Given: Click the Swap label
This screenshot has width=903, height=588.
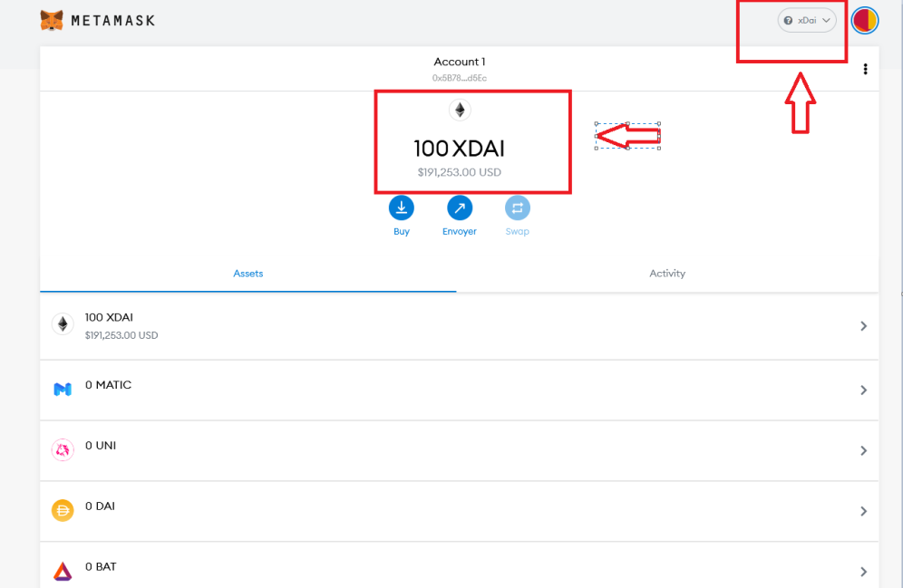Looking at the screenshot, I should coord(517,231).
